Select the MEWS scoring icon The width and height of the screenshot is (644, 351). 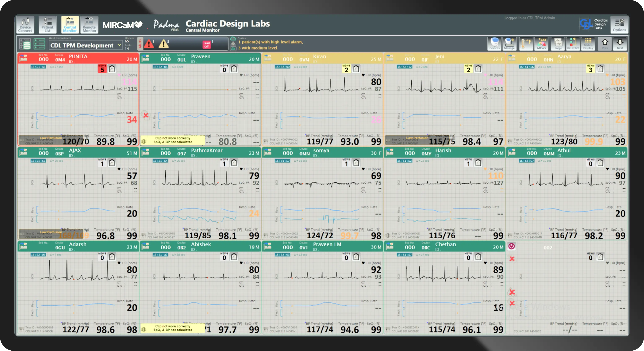point(541,44)
